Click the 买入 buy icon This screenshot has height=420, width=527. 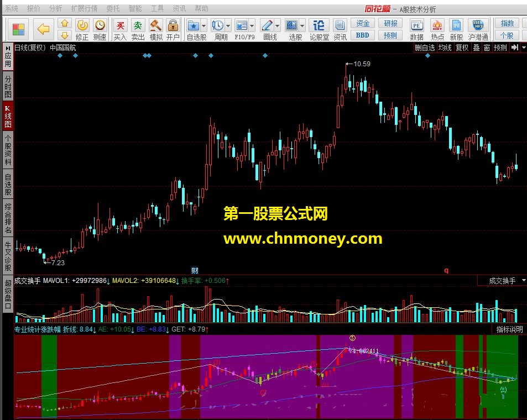point(120,25)
